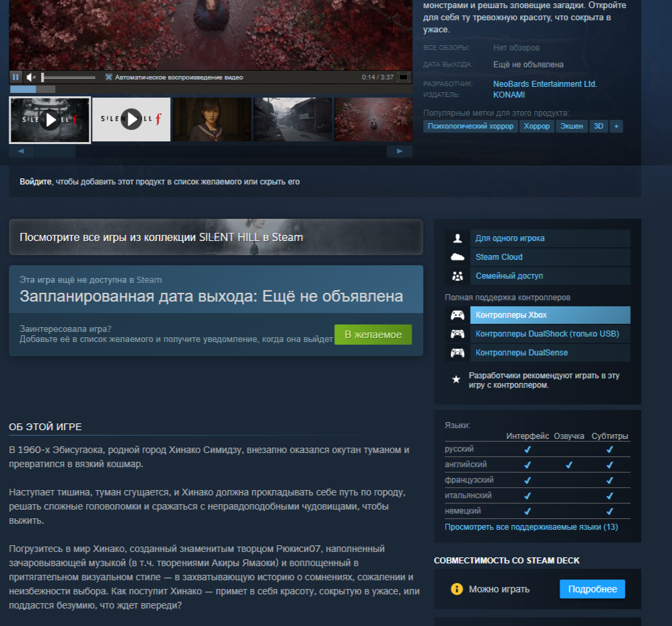Viewport: 672px width, 626px height.
Task: Click the английский language row label
Action: pos(465,464)
